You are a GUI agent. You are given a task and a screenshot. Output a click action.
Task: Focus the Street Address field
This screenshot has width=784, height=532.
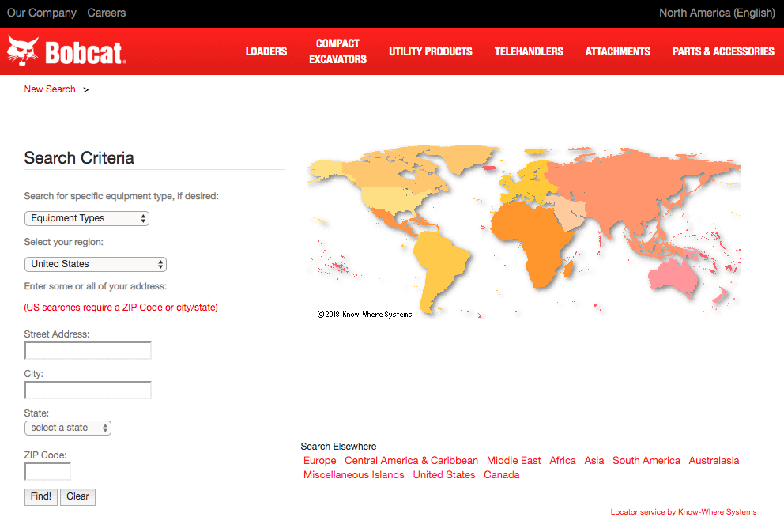click(x=88, y=350)
